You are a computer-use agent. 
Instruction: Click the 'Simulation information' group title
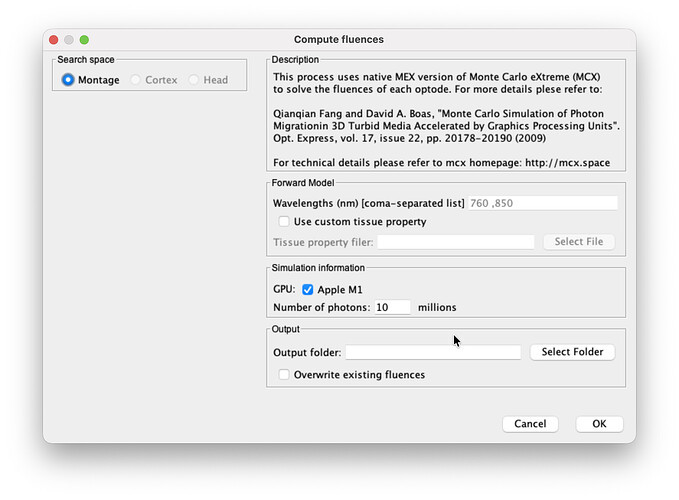point(318,268)
